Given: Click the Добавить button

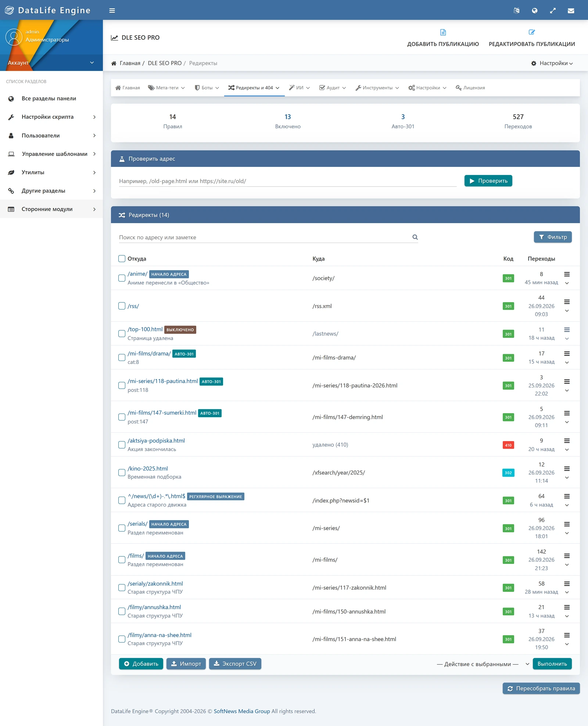Looking at the screenshot, I should [x=141, y=664].
